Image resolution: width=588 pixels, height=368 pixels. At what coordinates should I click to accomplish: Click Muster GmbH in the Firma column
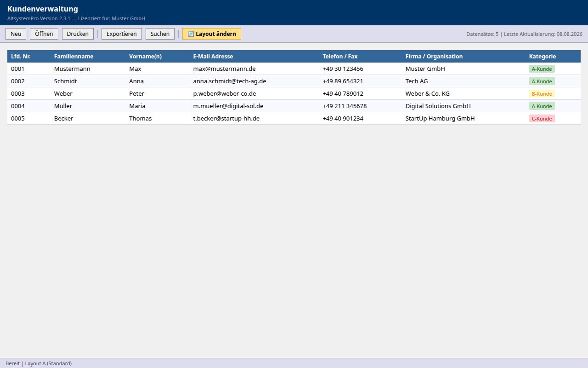(x=425, y=69)
